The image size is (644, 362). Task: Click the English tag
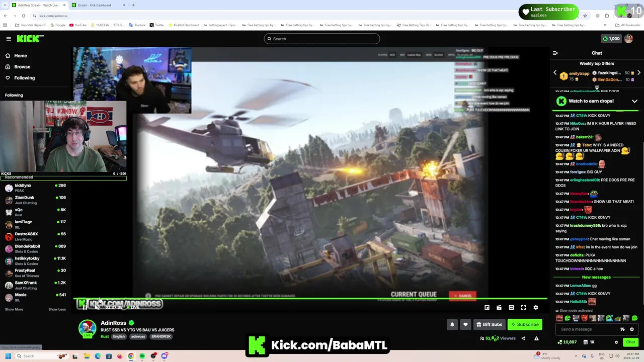point(119,337)
